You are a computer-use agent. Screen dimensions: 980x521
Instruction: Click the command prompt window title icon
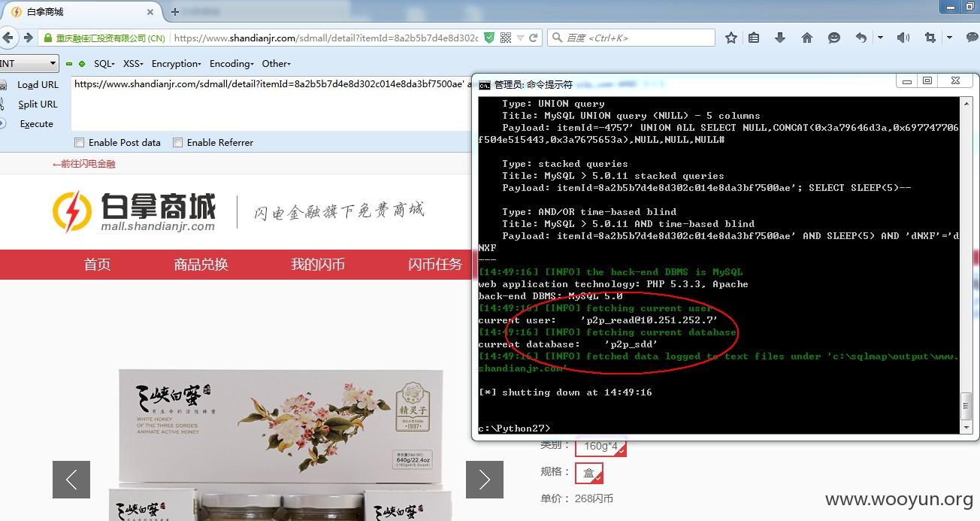[485, 85]
